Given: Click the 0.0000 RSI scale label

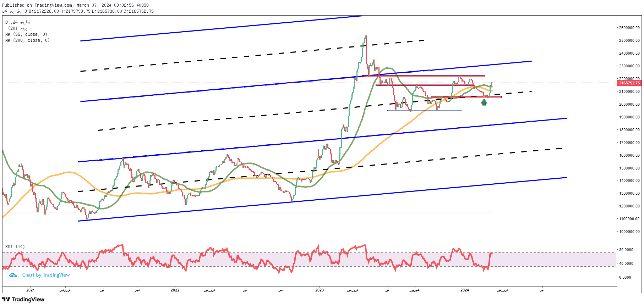Looking at the screenshot, I should [x=625, y=277].
